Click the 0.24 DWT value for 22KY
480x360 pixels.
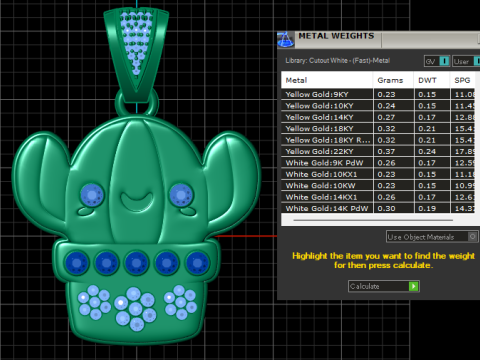[x=427, y=151]
